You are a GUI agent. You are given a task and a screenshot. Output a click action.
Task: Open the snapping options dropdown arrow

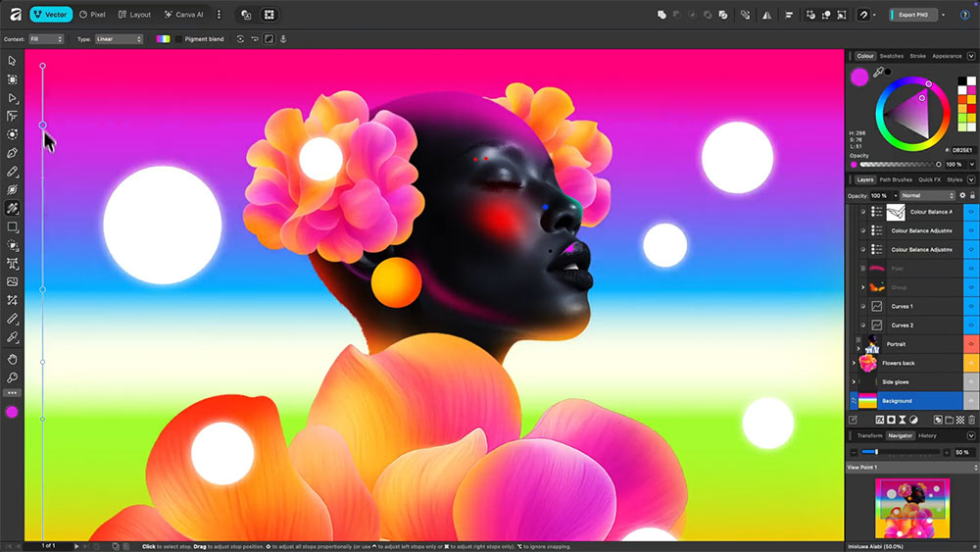point(874,15)
